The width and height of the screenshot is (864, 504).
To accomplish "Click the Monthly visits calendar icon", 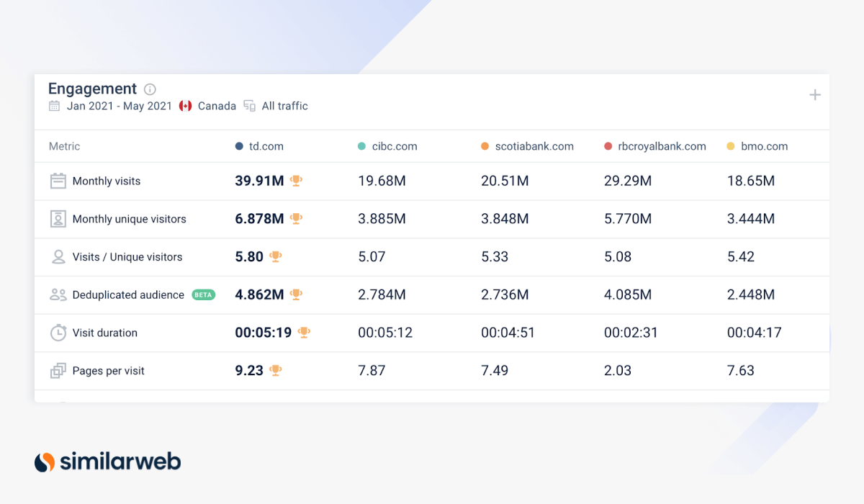I will click(58, 181).
